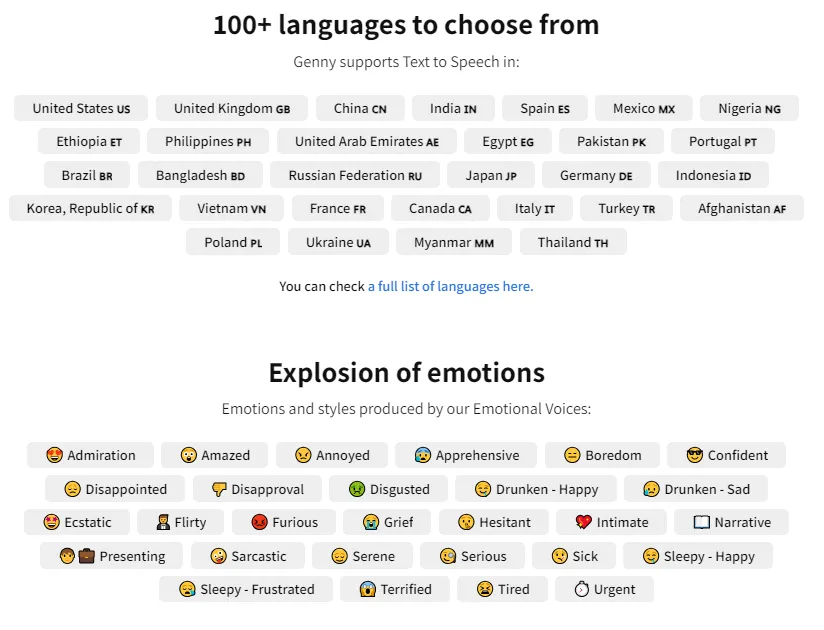
Task: Choose the Sarcastic voice emotion
Action: coord(246,555)
